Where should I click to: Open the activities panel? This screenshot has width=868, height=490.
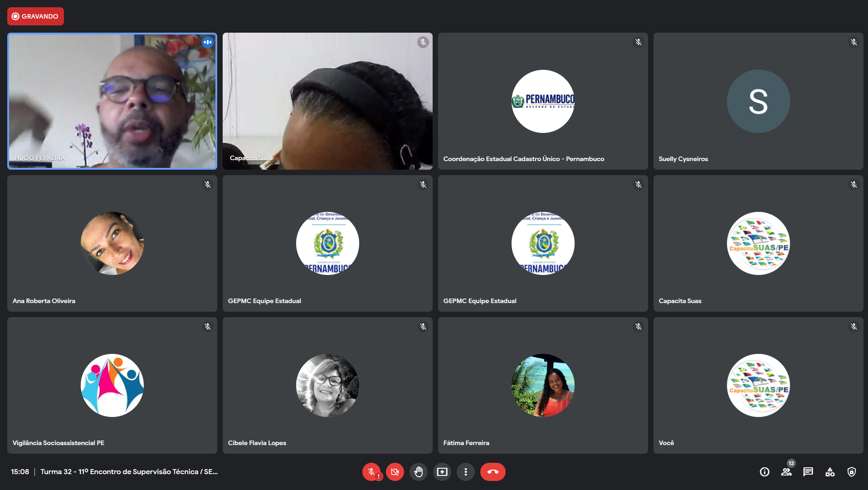click(x=830, y=472)
